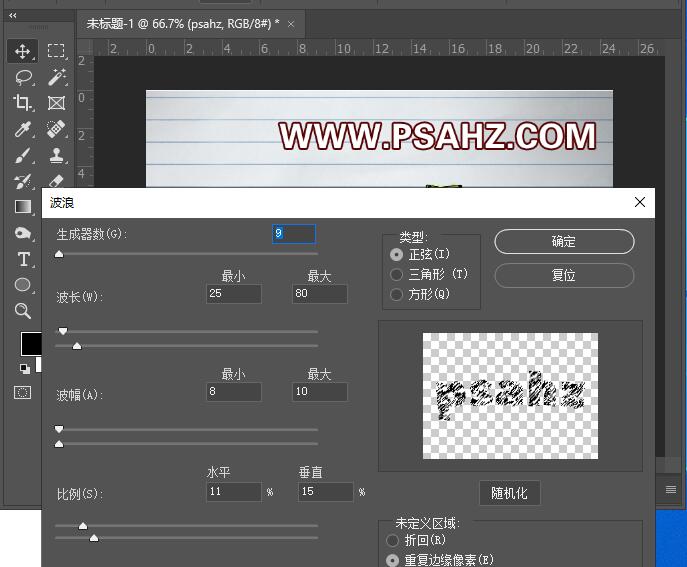
Task: Click the 波幅 minimum slider handle
Action: tap(59, 429)
